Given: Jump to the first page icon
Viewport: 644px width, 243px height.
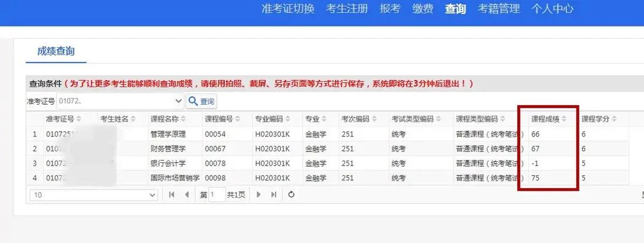Looking at the screenshot, I should click(x=172, y=195).
